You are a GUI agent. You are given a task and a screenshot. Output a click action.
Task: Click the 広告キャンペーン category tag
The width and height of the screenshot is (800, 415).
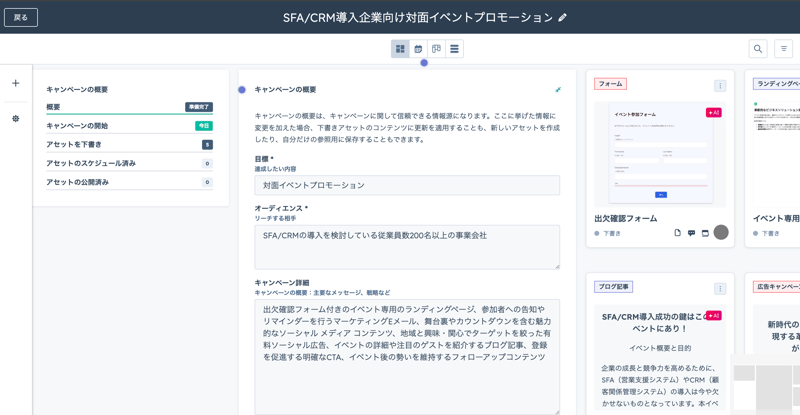[x=777, y=287]
